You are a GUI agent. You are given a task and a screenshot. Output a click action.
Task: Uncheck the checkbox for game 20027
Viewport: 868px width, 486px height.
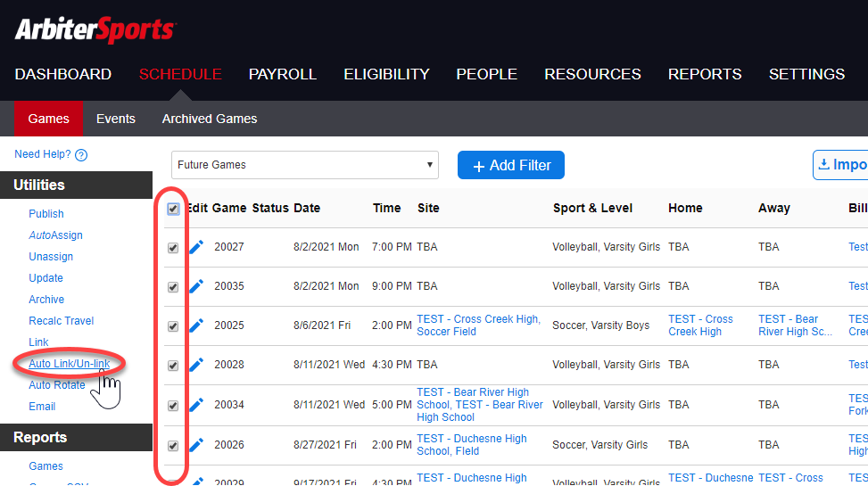[173, 247]
